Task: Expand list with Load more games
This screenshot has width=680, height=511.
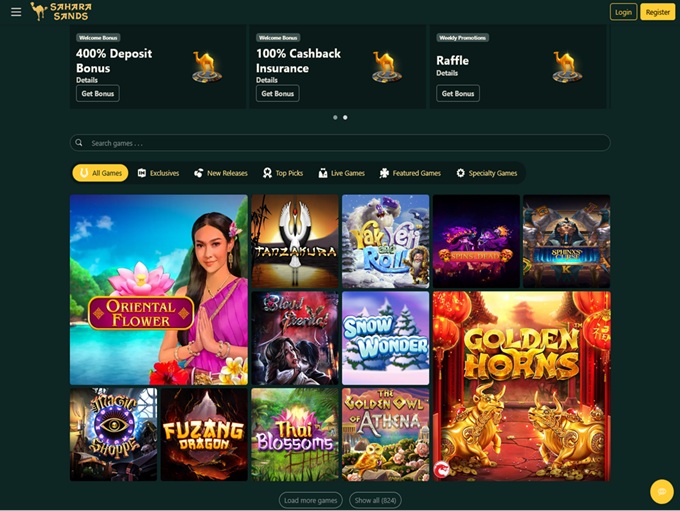Action: pyautogui.click(x=311, y=500)
